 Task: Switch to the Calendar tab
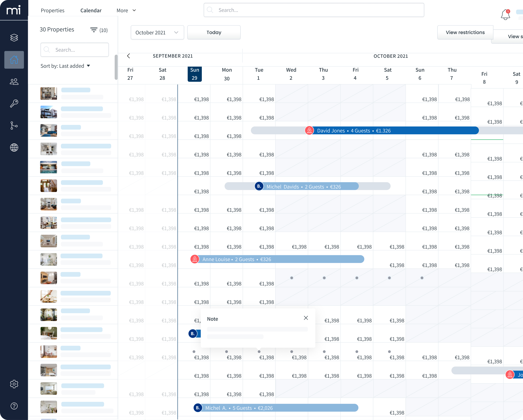coord(91,10)
